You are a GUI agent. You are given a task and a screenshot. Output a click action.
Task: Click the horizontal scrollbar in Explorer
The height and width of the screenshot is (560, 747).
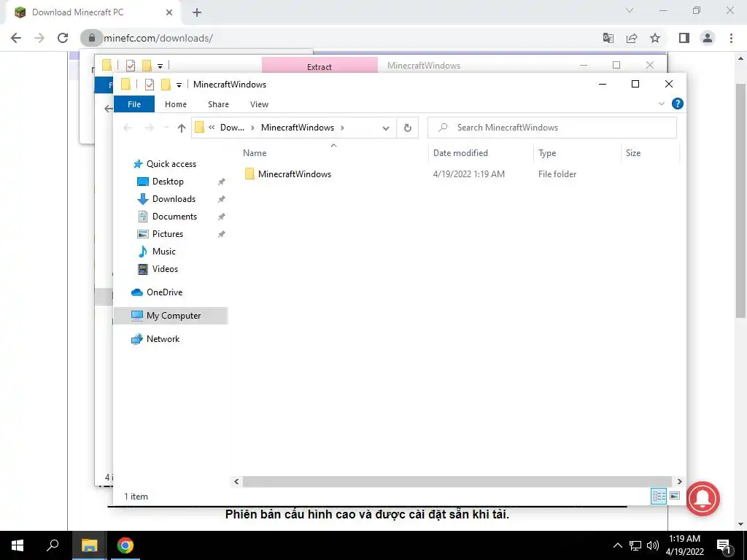click(457, 481)
